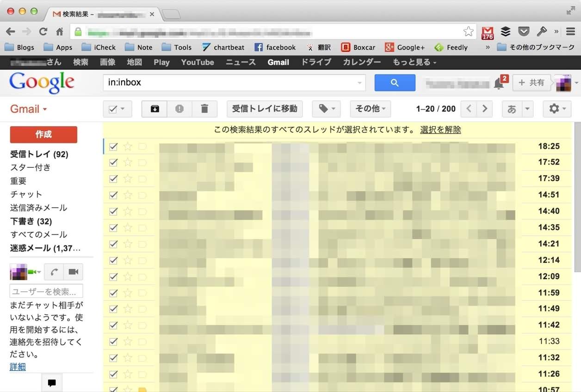Screen dimensions: 581x392
Task: Open YouTube in Google bar
Action: (198, 62)
